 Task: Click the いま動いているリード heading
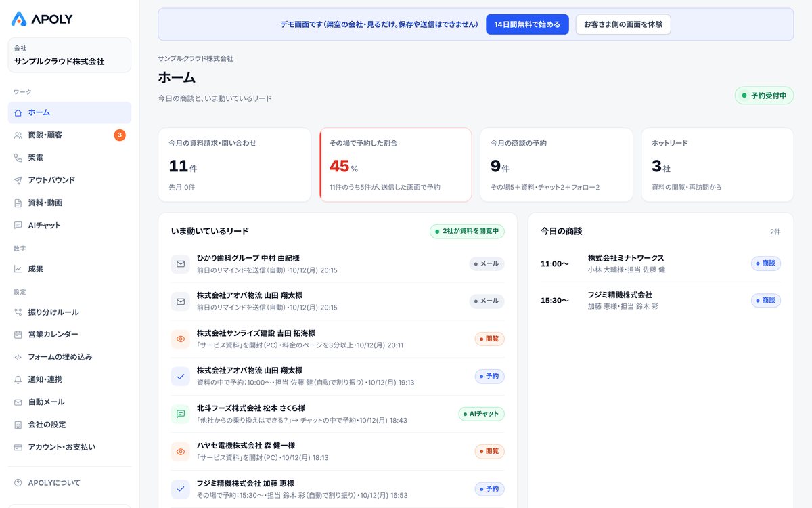210,231
